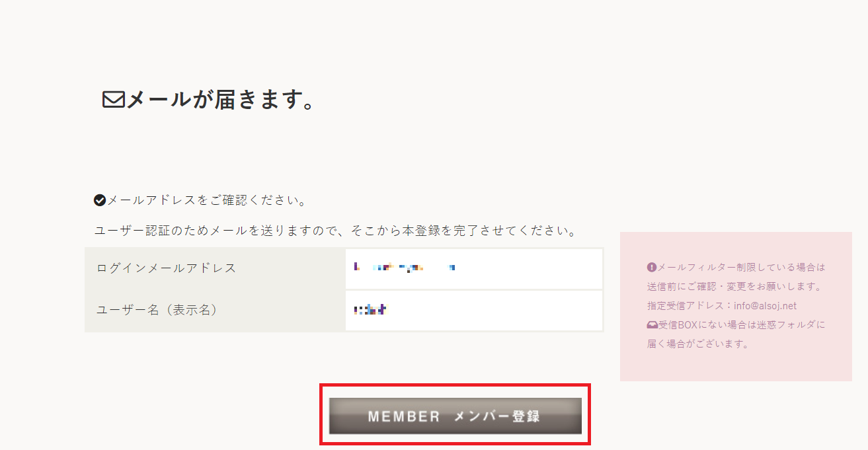This screenshot has width=868, height=450.
Task: Click the exclamation warning icon in pink box
Action: [x=652, y=268]
